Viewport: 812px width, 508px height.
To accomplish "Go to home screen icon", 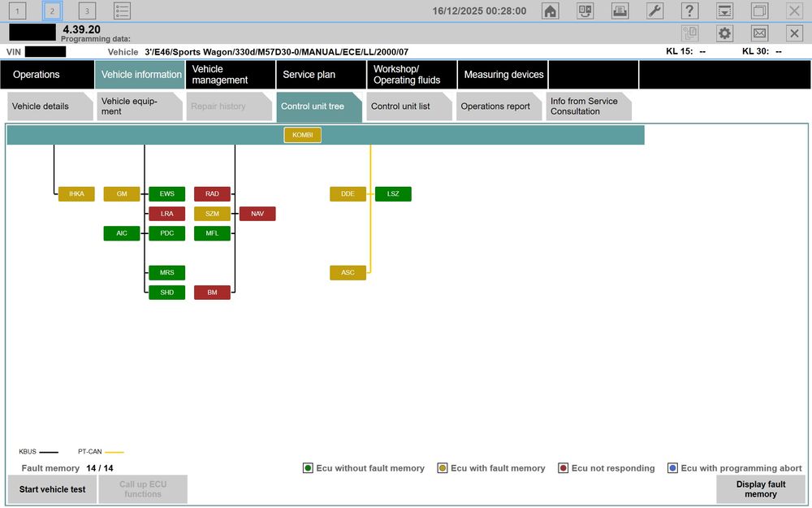I will coord(550,11).
